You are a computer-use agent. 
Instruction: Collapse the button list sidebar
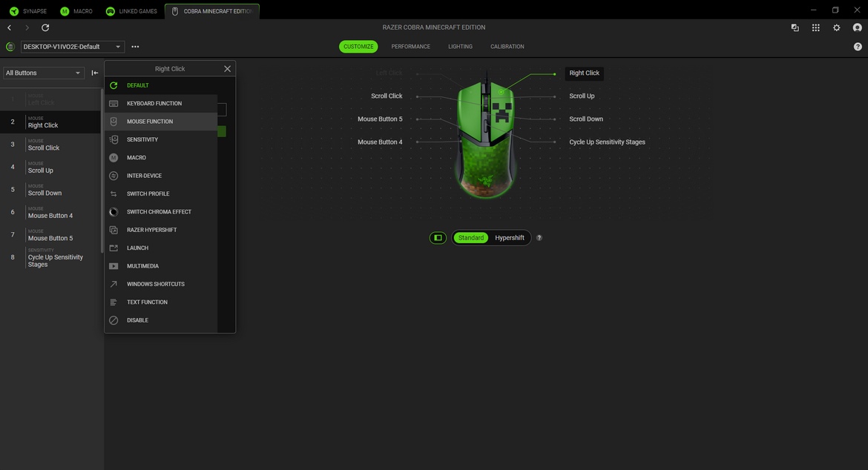point(95,73)
